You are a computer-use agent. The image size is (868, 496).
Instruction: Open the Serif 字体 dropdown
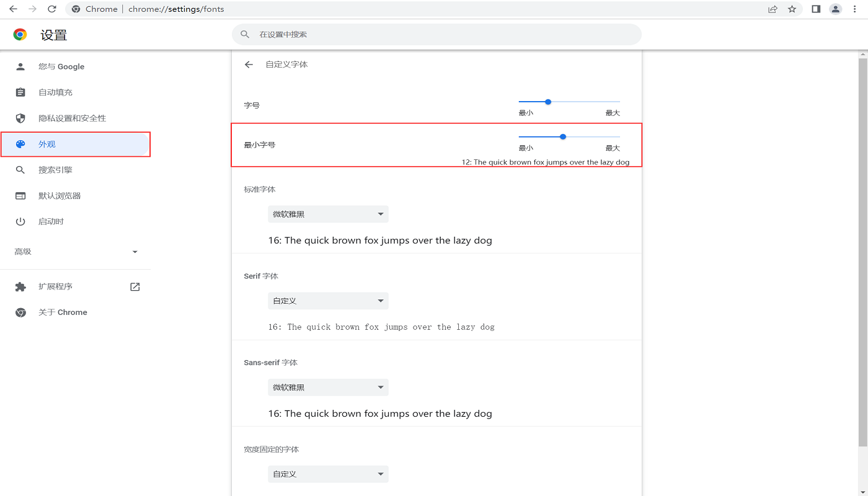[x=328, y=301]
